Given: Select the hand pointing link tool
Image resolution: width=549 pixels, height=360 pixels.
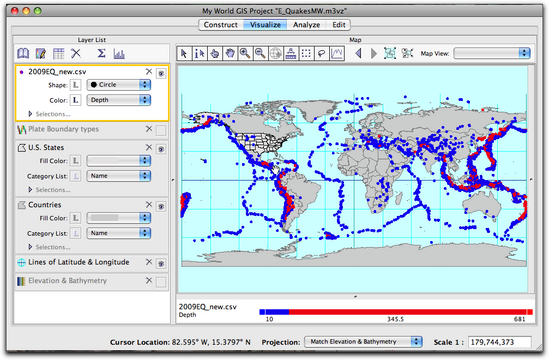Looking at the screenshot, I should coord(215,54).
